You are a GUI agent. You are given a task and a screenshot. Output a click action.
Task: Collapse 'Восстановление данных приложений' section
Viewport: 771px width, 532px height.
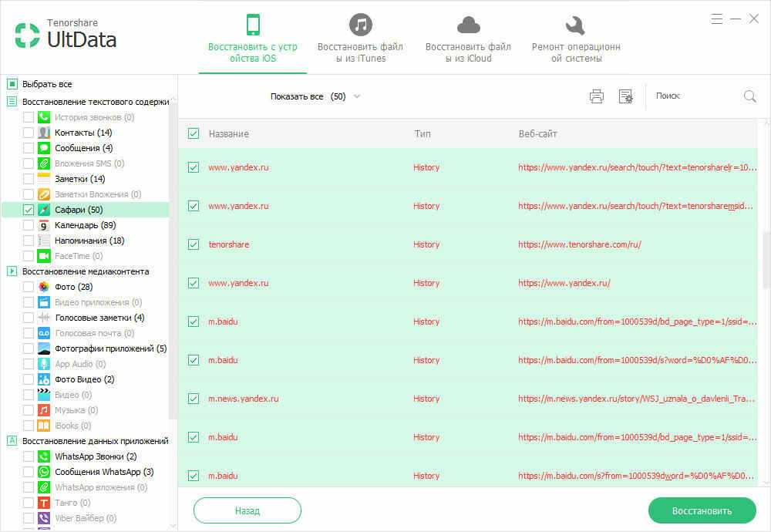coord(12,441)
